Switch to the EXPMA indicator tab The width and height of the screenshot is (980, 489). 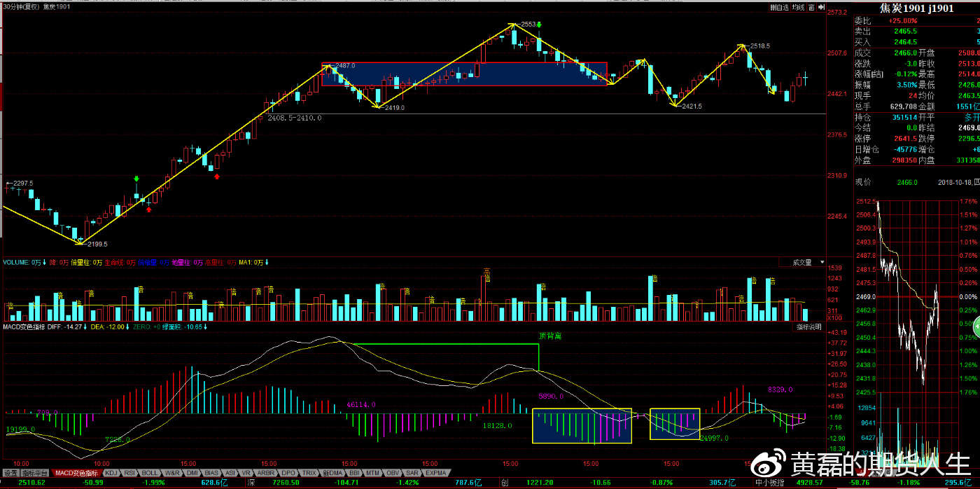[436, 473]
